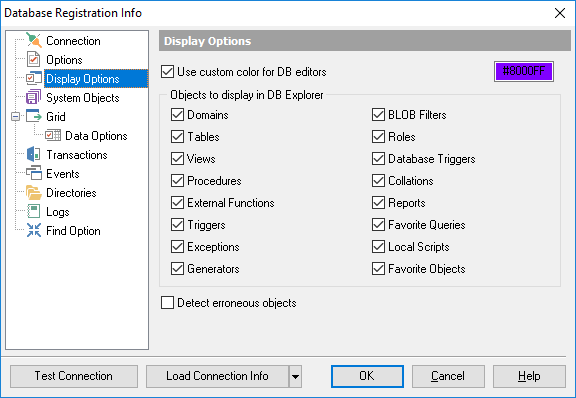This screenshot has height=398, width=576.
Task: Click the Options checklist icon in tree
Action: pos(34,60)
